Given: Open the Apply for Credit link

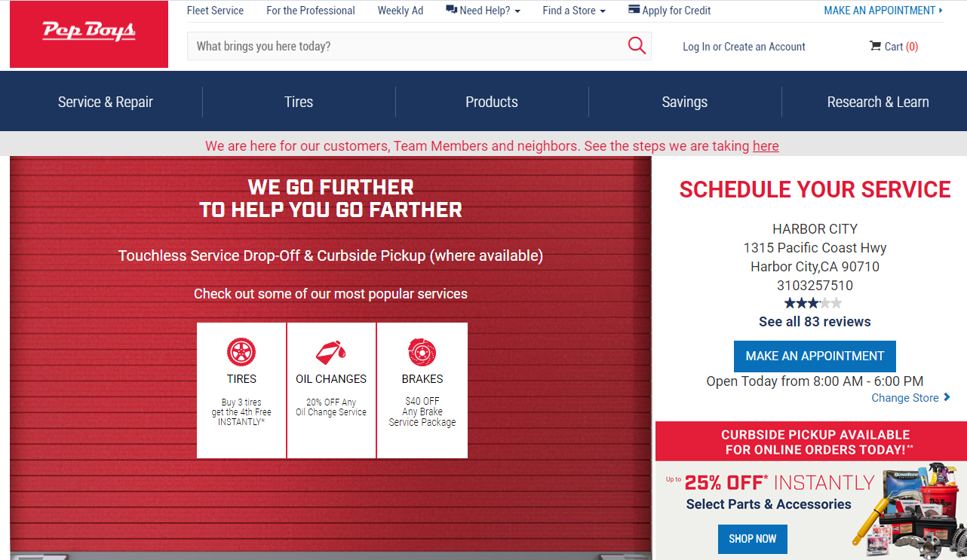Looking at the screenshot, I should (x=677, y=11).
